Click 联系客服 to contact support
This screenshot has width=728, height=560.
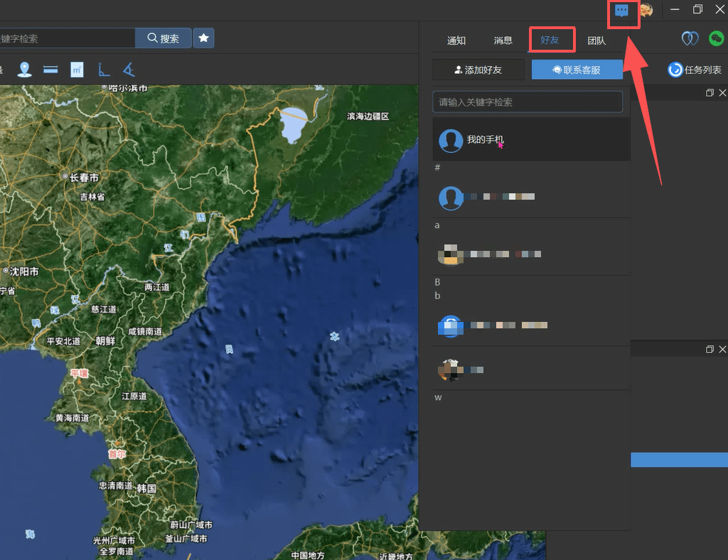pyautogui.click(x=577, y=70)
